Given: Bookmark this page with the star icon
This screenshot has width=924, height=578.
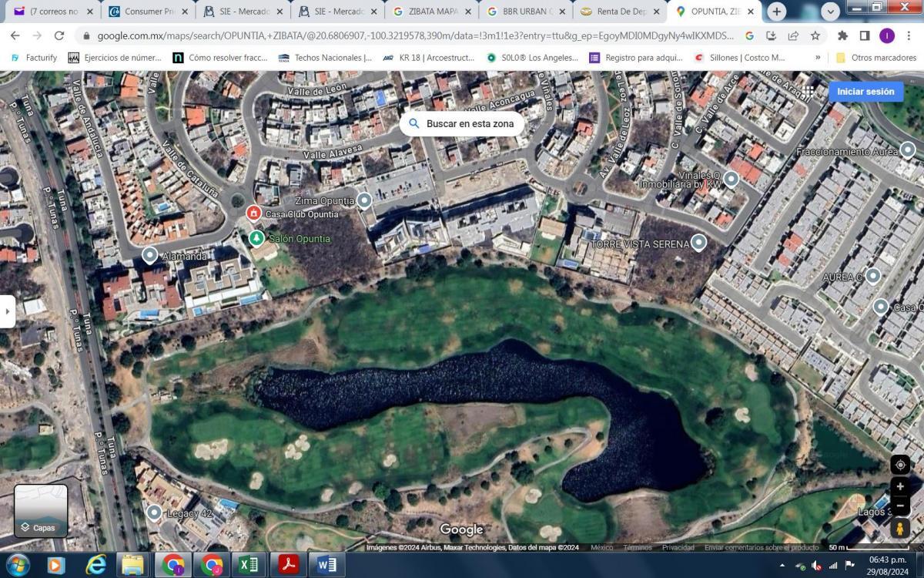Looking at the screenshot, I should point(815,35).
